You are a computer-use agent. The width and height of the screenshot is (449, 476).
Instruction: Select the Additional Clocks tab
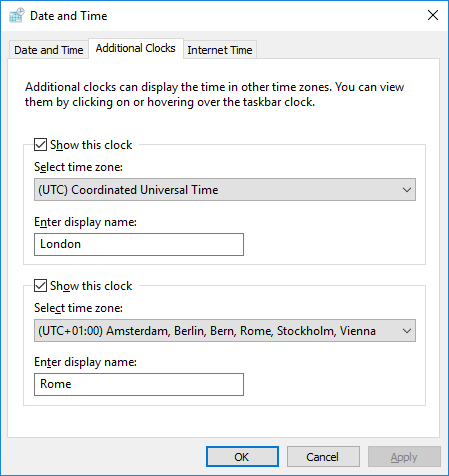[136, 49]
